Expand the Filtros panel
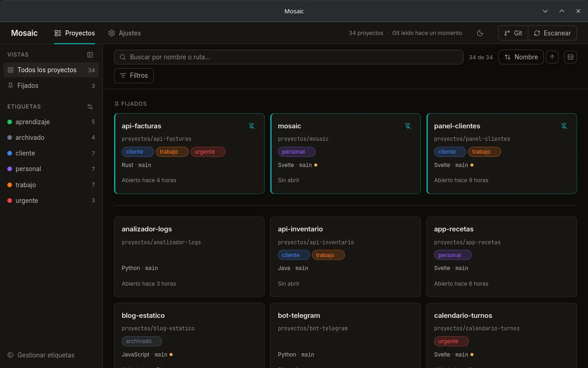588x368 pixels. (x=134, y=75)
